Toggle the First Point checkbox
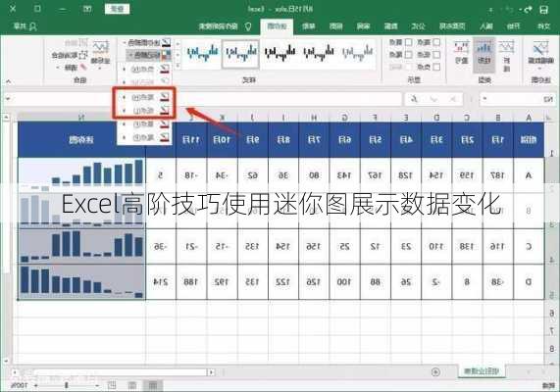Image resolution: width=560 pixels, height=392 pixels. tap(408, 42)
